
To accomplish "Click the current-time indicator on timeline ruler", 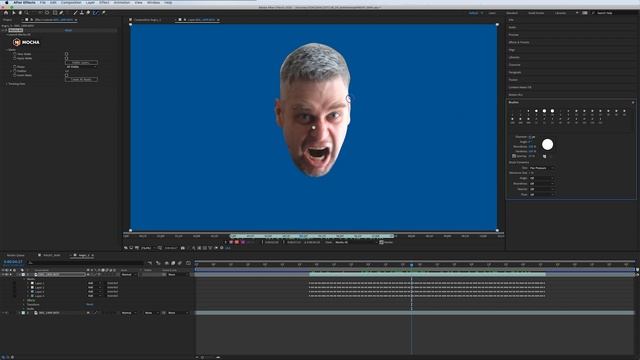I will coord(411,264).
